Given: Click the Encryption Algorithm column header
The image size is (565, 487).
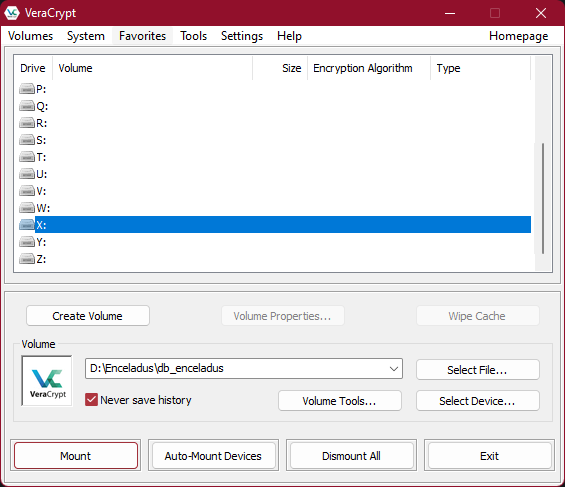Looking at the screenshot, I should click(x=369, y=68).
